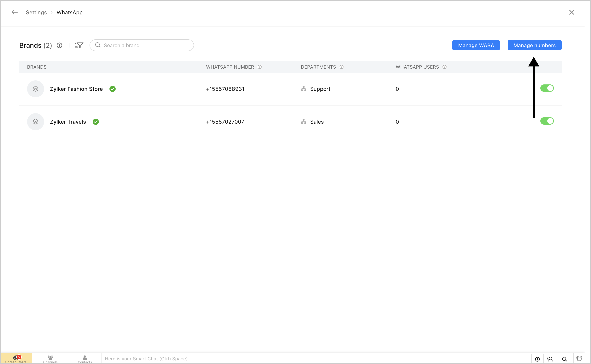Click the WhatsApp Number info icon
The image size is (591, 364).
260,67
